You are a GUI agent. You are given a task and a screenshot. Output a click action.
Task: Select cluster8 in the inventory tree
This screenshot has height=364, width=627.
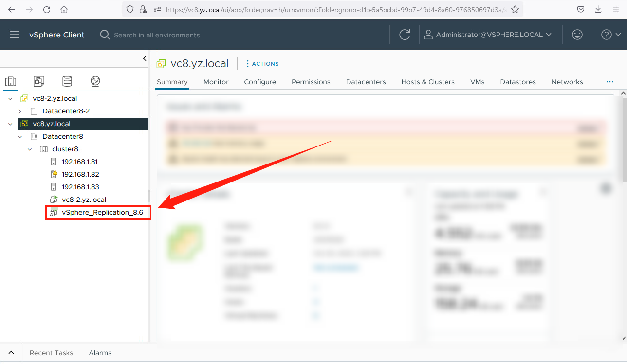(65, 149)
